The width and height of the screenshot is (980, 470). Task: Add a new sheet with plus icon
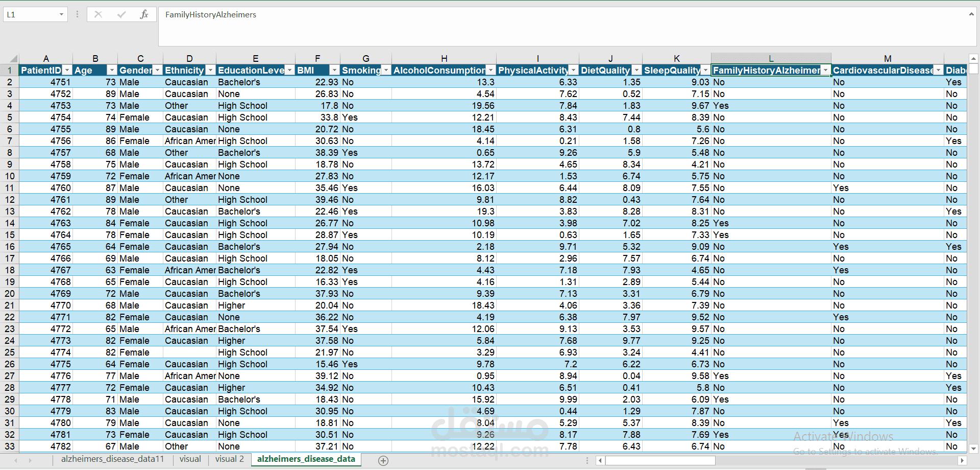tap(383, 460)
